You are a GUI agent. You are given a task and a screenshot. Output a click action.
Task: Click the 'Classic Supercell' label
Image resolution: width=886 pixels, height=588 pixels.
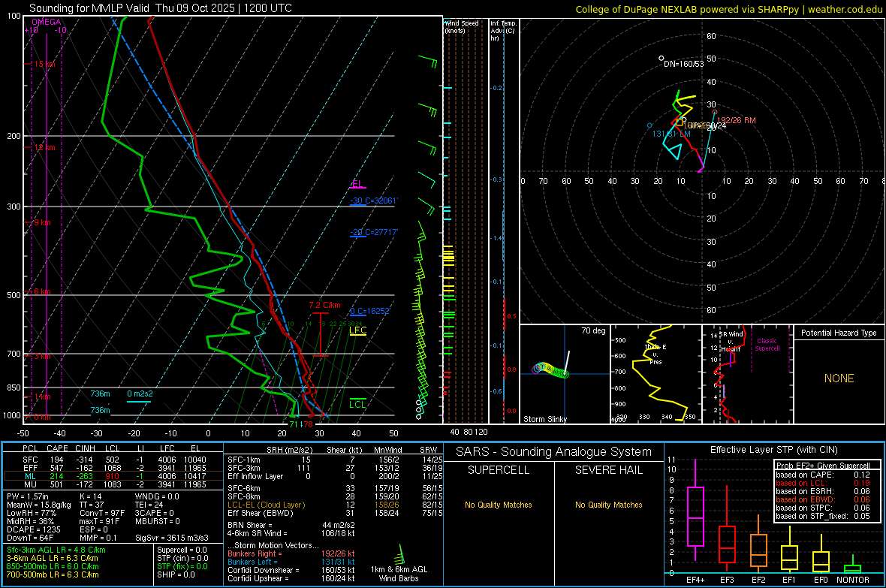pos(767,345)
